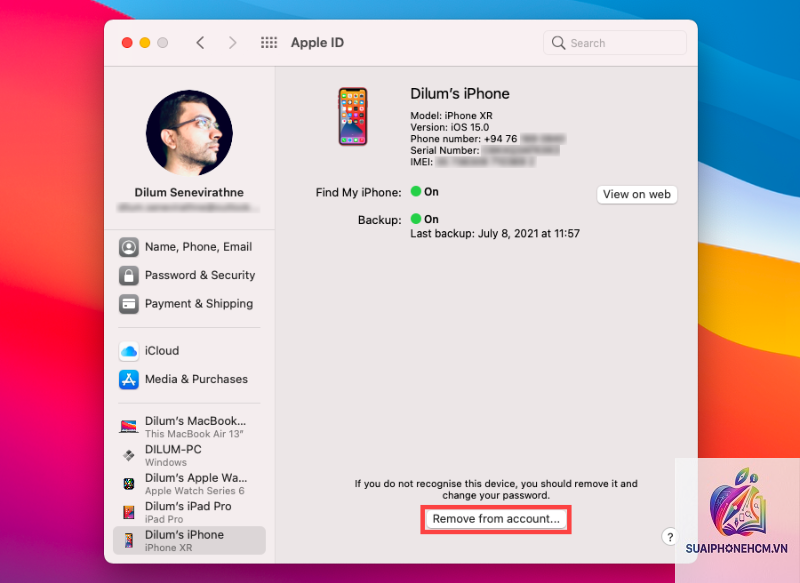The width and height of the screenshot is (800, 583).
Task: Select Dilum's iPhone in sidebar
Action: 189,541
